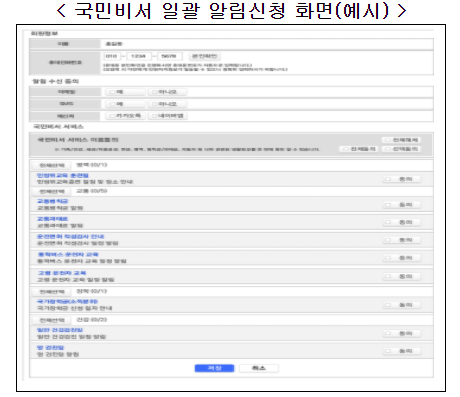This screenshot has width=460, height=397.
Task: Click the 국민비서 서비스 section heading
Action: (58, 127)
